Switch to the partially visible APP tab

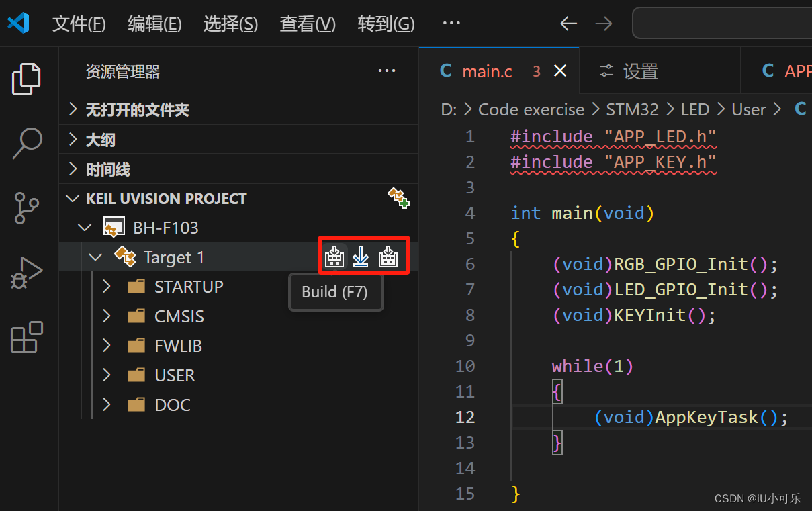(x=777, y=71)
